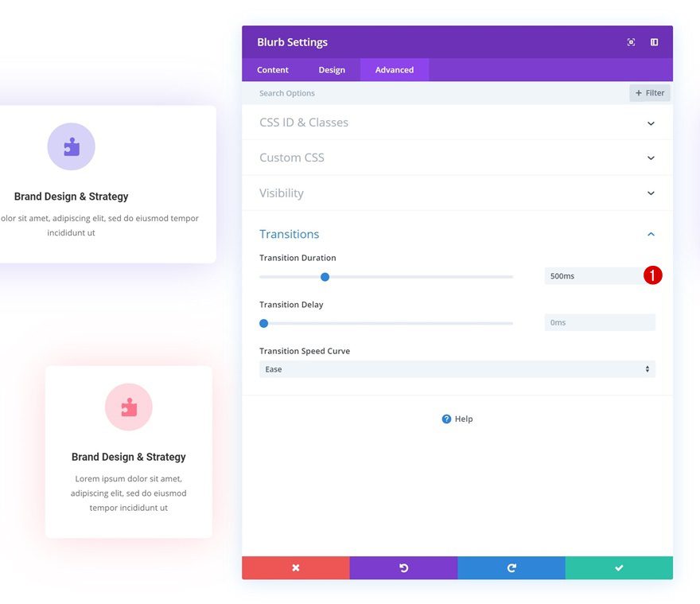Click the Filter button
700x604 pixels.
[x=649, y=93]
